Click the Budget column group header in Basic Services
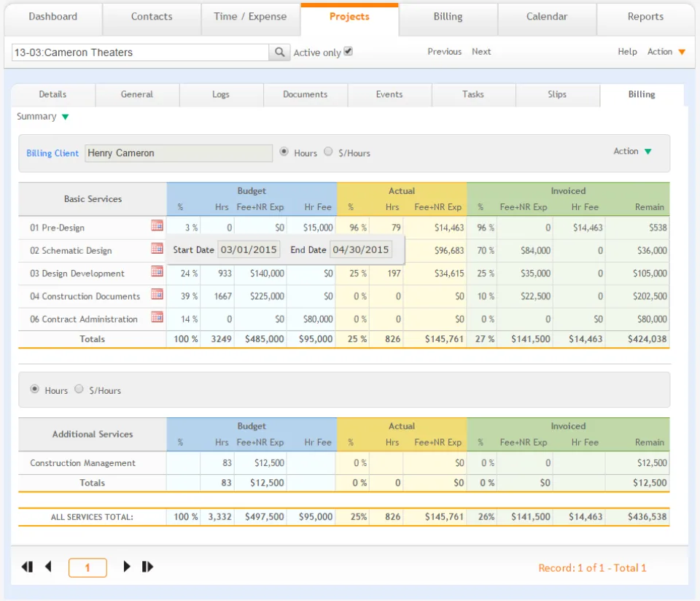Viewport: 700px width, 601px height. (x=252, y=191)
